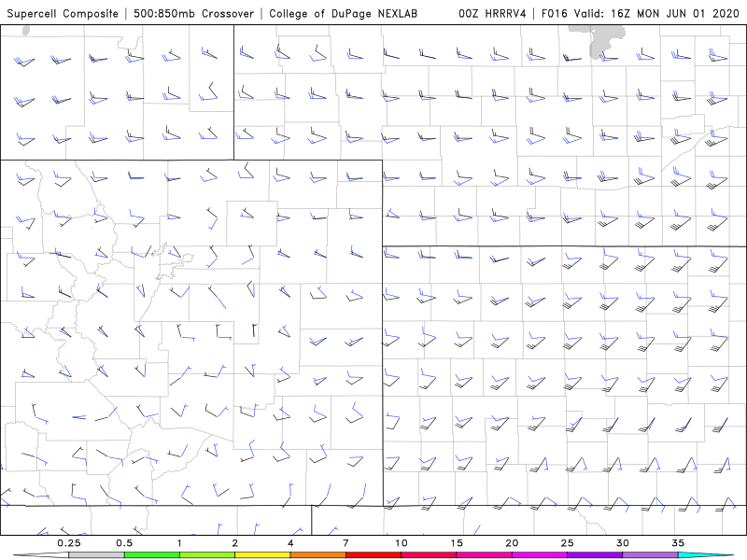Click the 500:850mb Crossover label
Image resolution: width=747 pixels, height=560 pixels.
pos(194,13)
